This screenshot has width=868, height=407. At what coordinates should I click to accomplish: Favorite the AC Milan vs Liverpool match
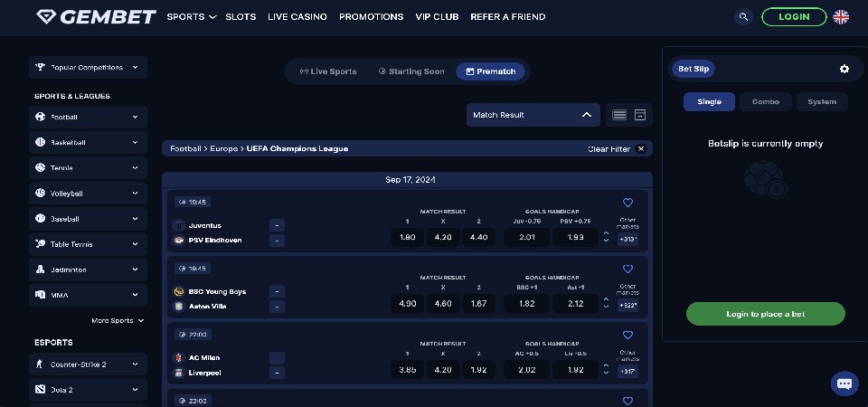click(x=627, y=335)
